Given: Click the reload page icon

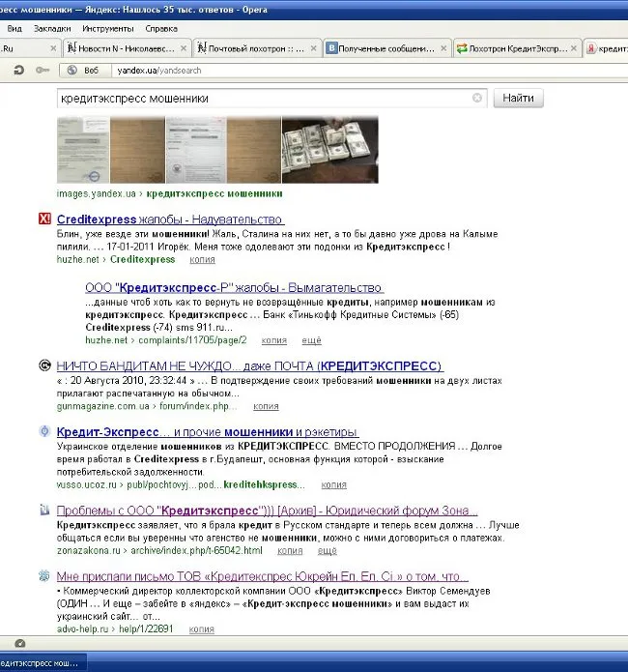Looking at the screenshot, I should 18,70.
